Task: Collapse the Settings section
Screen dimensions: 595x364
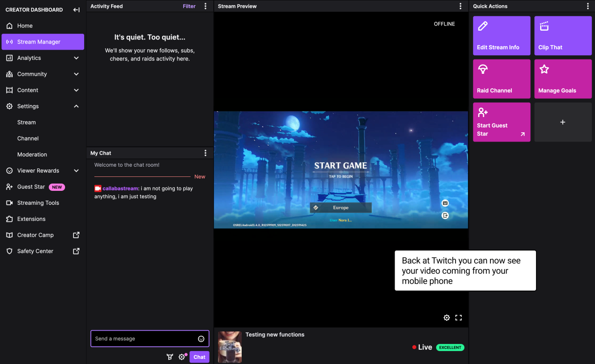Action: point(76,106)
